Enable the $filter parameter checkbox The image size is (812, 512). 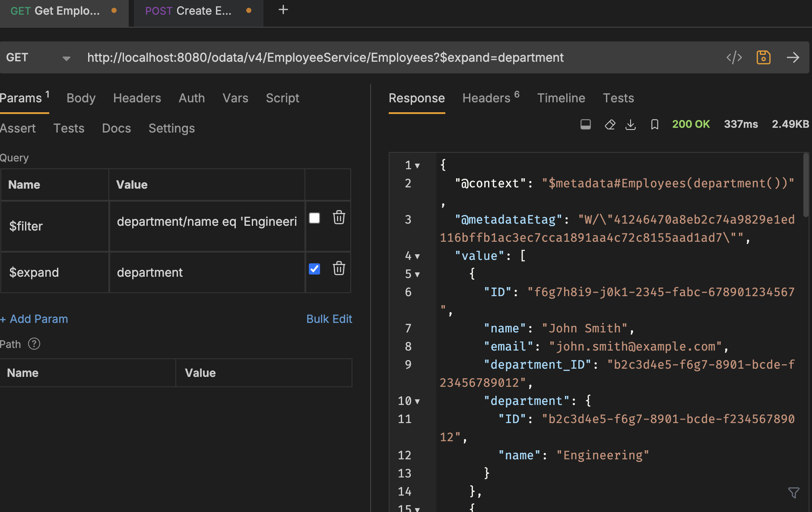click(314, 218)
